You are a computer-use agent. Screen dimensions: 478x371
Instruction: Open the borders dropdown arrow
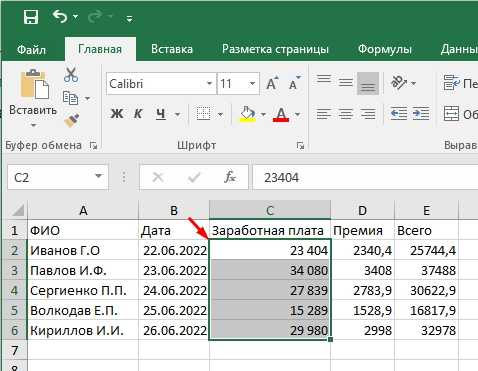tap(220, 115)
